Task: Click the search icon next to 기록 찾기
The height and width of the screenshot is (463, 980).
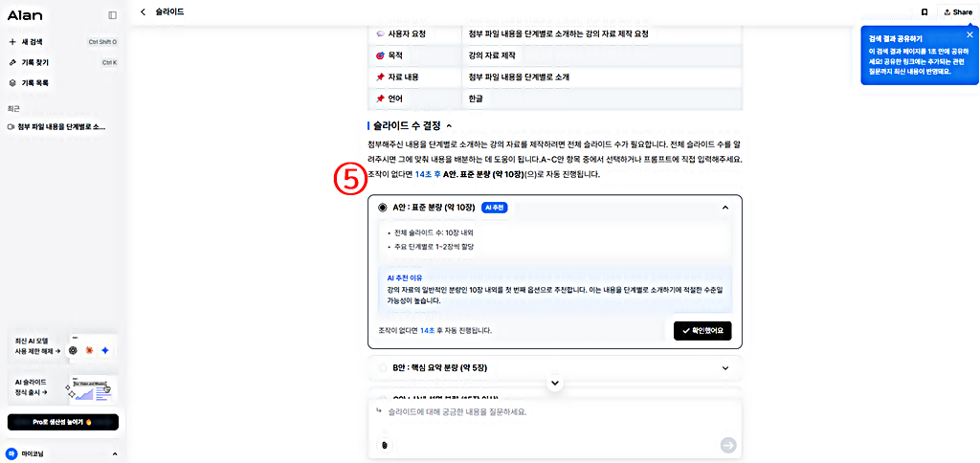Action: (11, 62)
